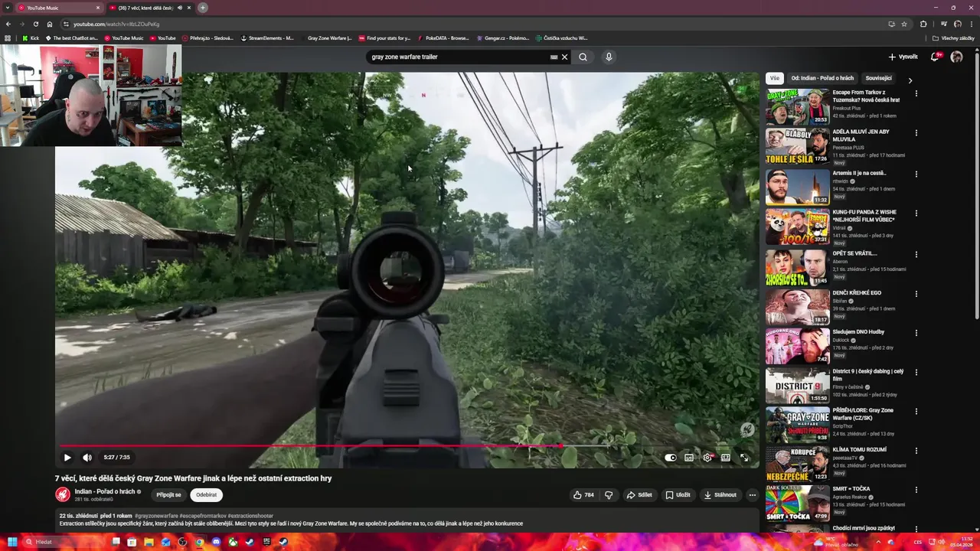
Task: Open a new browser tab with plus
Action: point(203,8)
